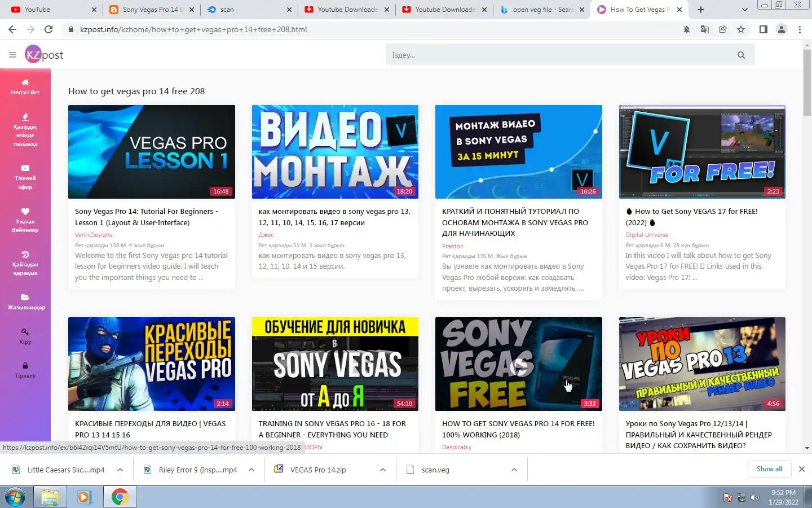Open the tab search dropdown chevron

744,10
